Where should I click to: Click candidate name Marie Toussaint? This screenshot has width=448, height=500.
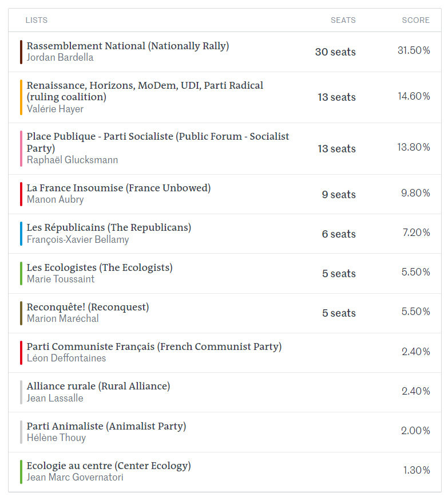[61, 279]
